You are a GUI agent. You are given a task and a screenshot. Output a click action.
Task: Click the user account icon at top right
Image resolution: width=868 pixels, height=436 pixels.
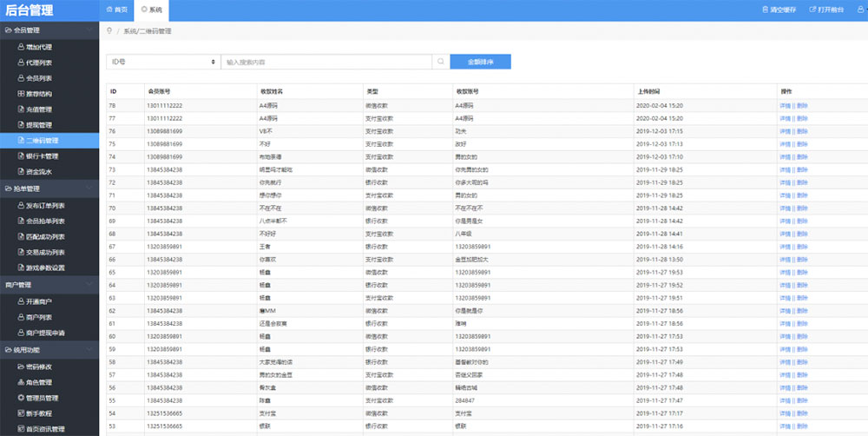coord(859,10)
